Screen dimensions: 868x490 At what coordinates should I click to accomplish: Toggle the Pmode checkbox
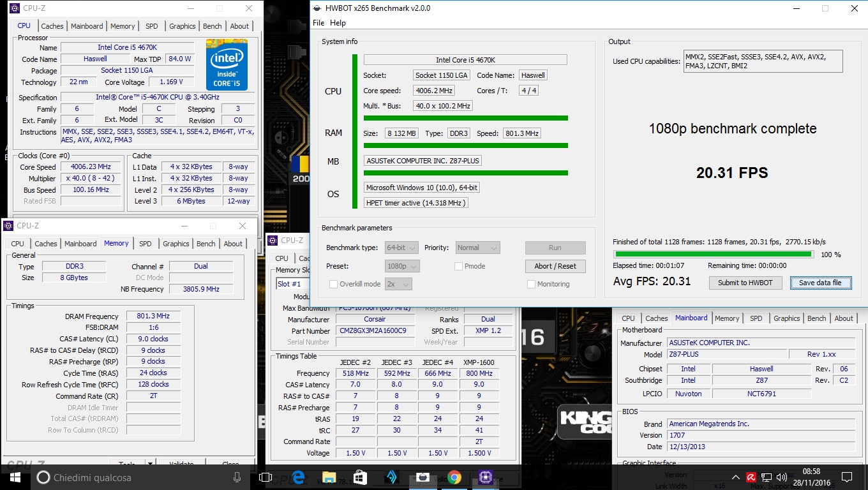pos(458,266)
